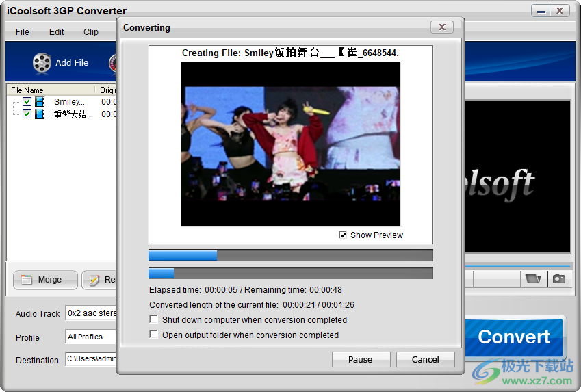Screen dimensions: 581x392
Task: Select the 重紫大结... file row
Action: click(x=62, y=114)
